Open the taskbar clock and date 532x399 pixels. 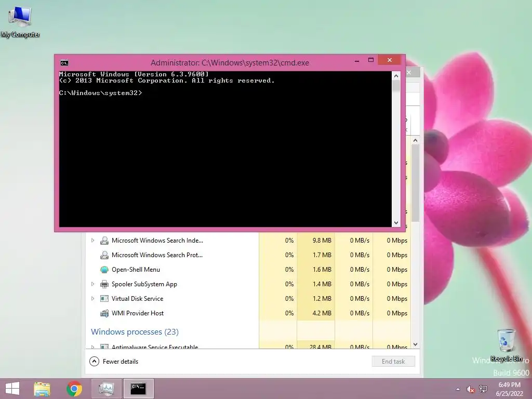[x=509, y=389]
